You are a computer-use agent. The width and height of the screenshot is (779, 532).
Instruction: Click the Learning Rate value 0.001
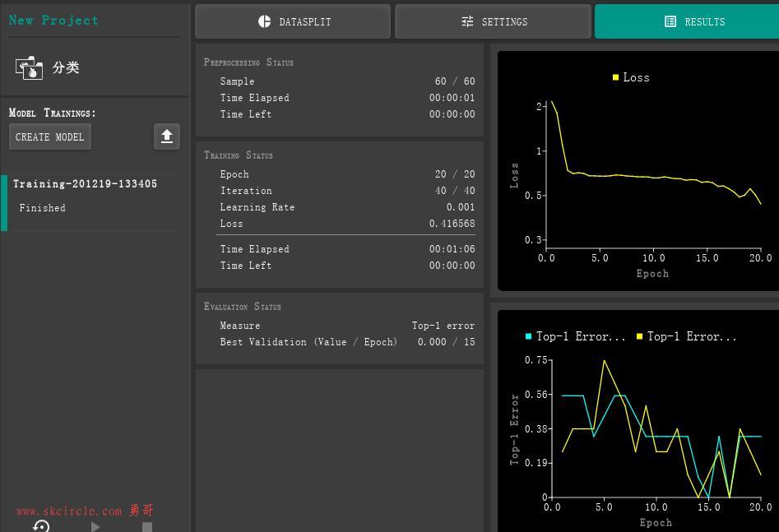[x=461, y=207]
